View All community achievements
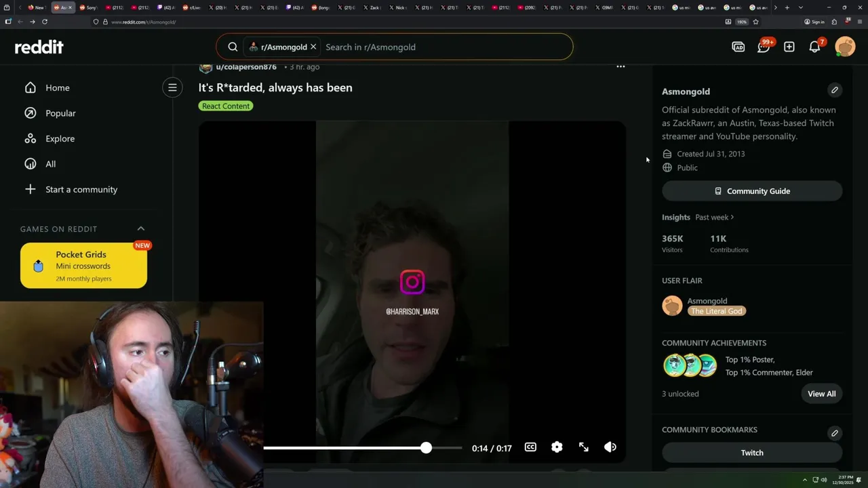The image size is (868, 488). 821,394
